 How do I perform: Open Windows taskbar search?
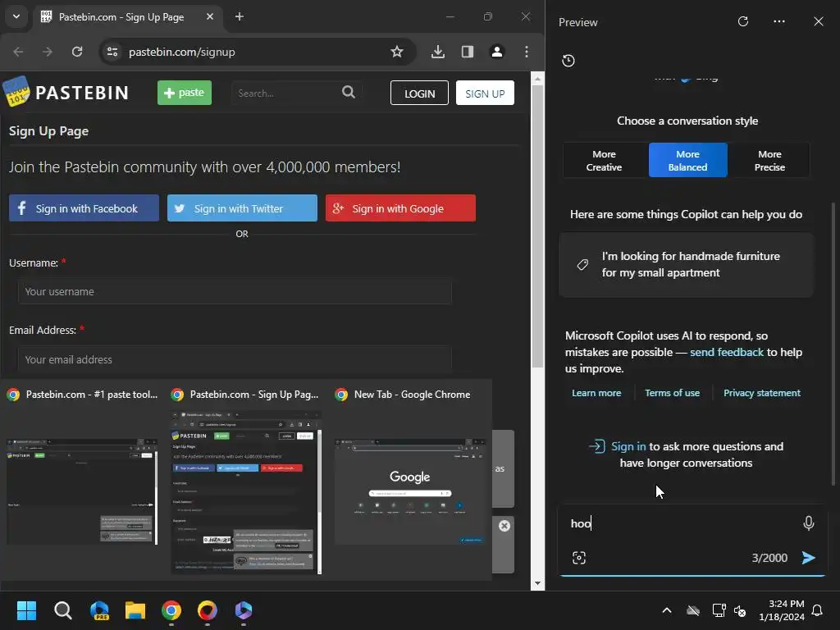tap(62, 610)
